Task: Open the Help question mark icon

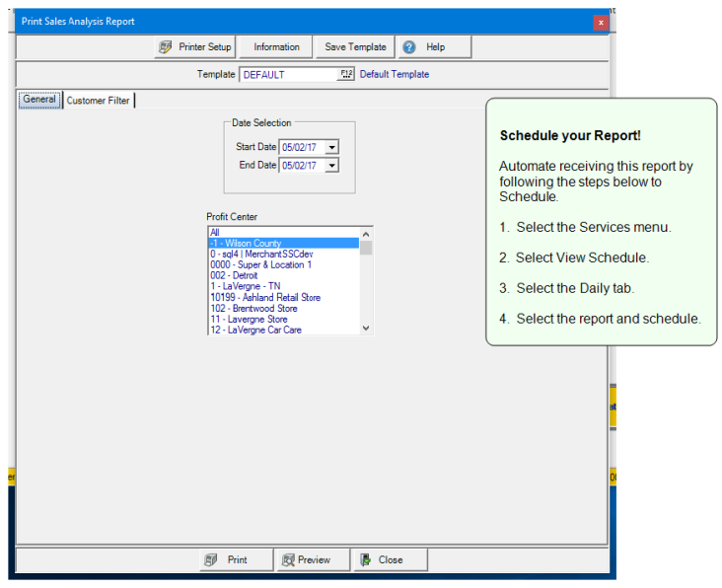Action: tap(409, 47)
